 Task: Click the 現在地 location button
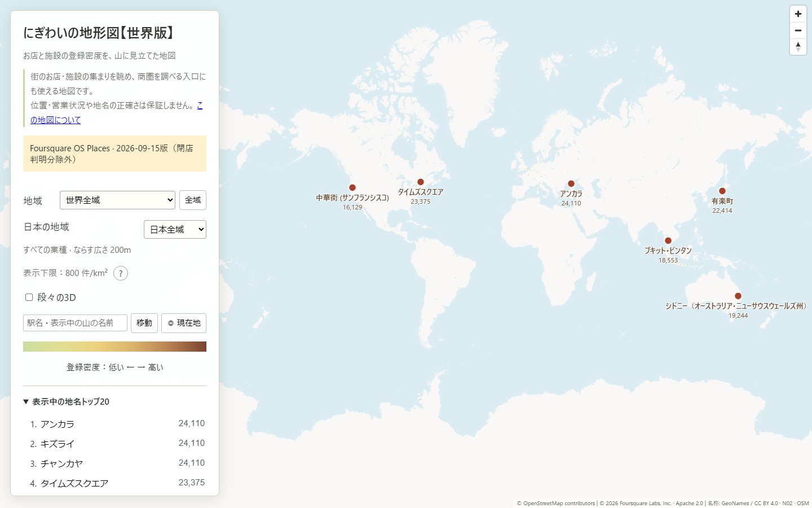coord(184,323)
